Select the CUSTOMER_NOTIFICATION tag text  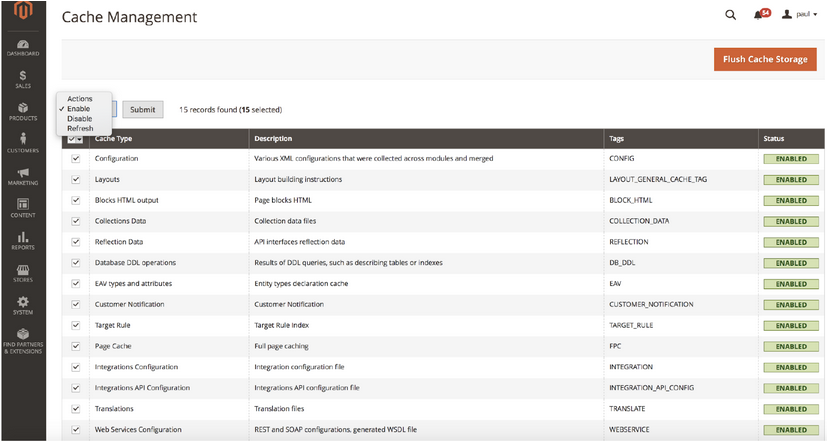click(x=651, y=304)
